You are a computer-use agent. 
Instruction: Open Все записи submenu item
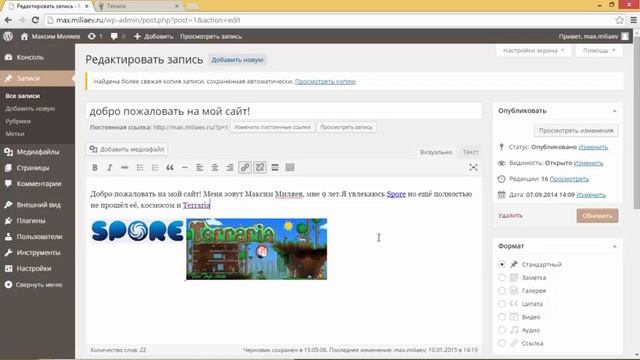click(x=23, y=96)
